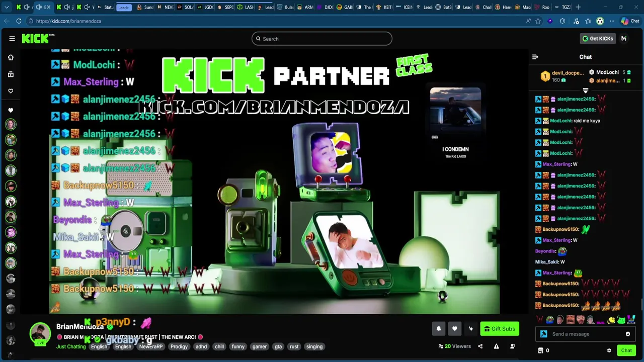Image resolution: width=644 pixels, height=362 pixels.
Task: Click the Kick search field
Action: (322, 39)
